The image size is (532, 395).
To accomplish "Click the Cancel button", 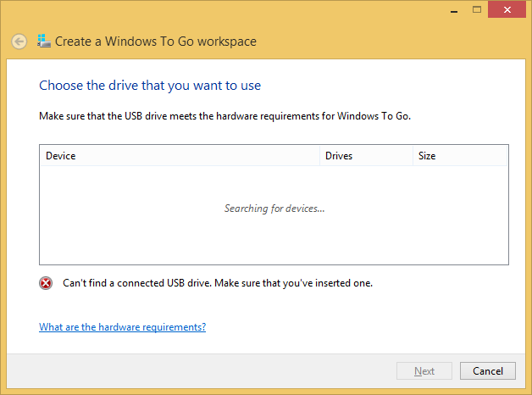I will click(x=488, y=371).
